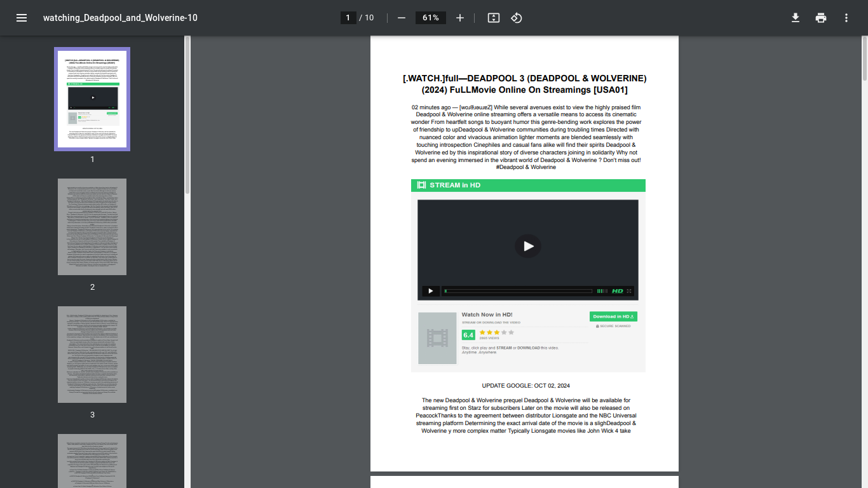Click the document vertical scrollbar
The width and height of the screenshot is (868, 488).
click(865, 58)
